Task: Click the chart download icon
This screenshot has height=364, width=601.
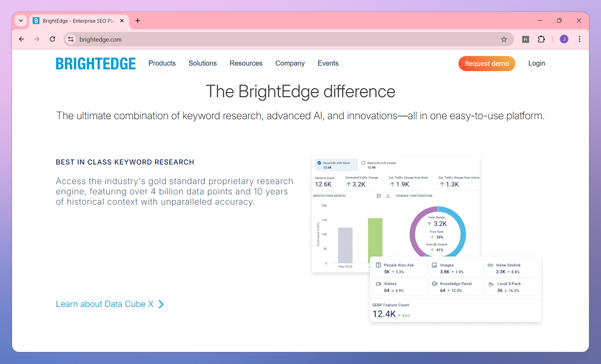Action: tap(388, 196)
